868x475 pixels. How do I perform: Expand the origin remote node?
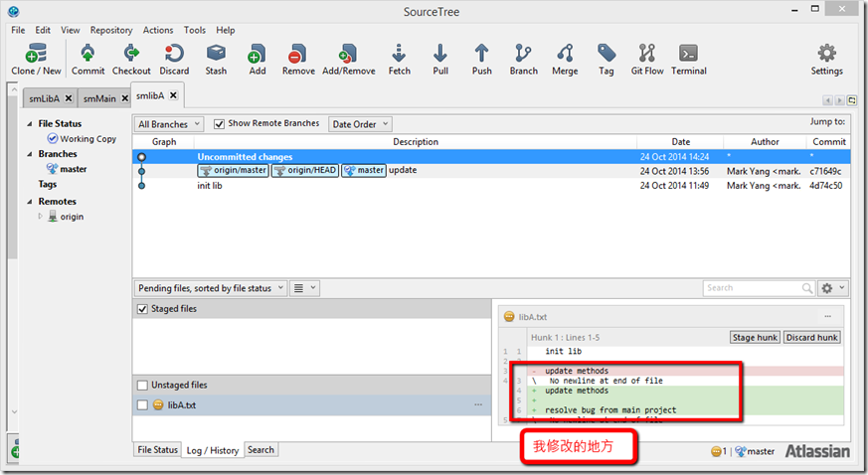(40, 217)
